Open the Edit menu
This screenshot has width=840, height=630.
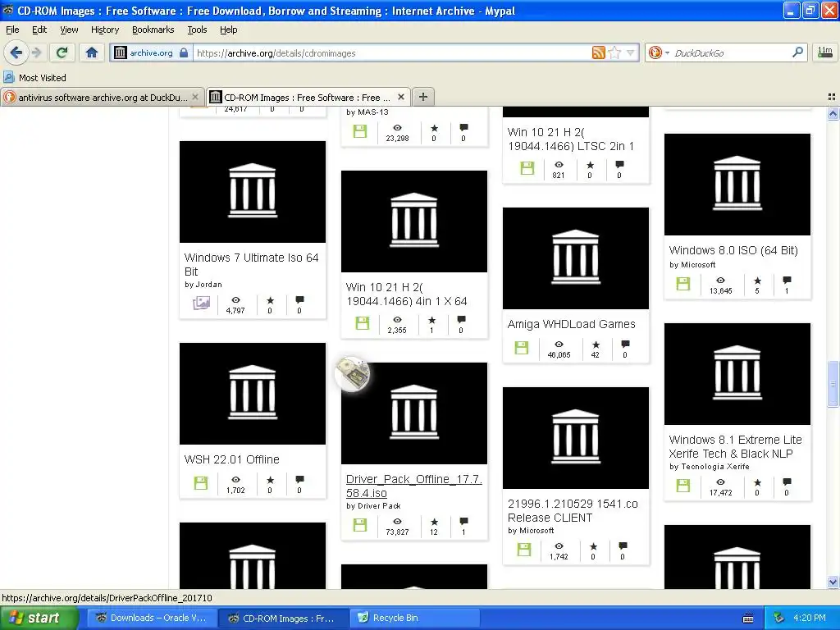click(39, 30)
